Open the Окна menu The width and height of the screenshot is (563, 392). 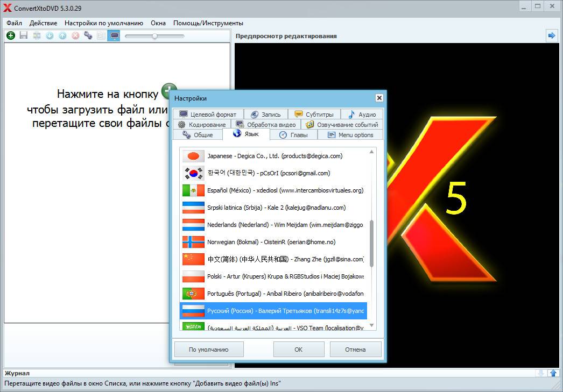click(x=158, y=23)
